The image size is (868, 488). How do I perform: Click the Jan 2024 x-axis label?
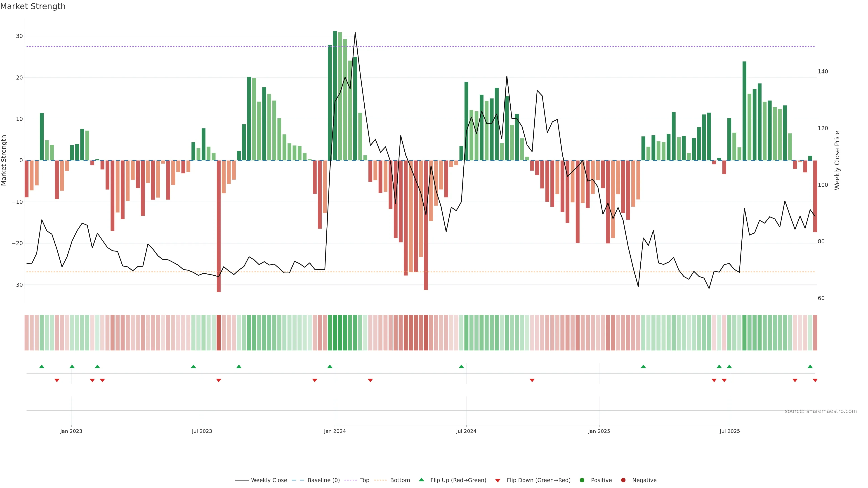(x=335, y=431)
